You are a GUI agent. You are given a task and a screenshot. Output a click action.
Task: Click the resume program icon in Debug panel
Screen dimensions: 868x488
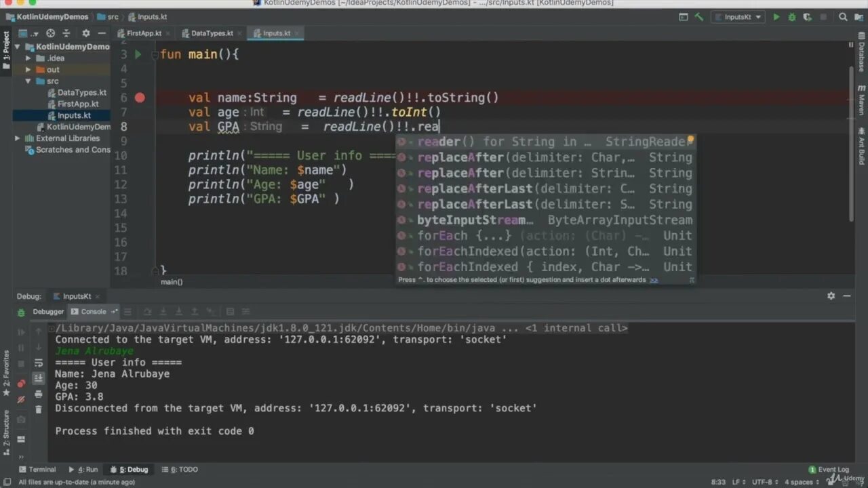[21, 332]
